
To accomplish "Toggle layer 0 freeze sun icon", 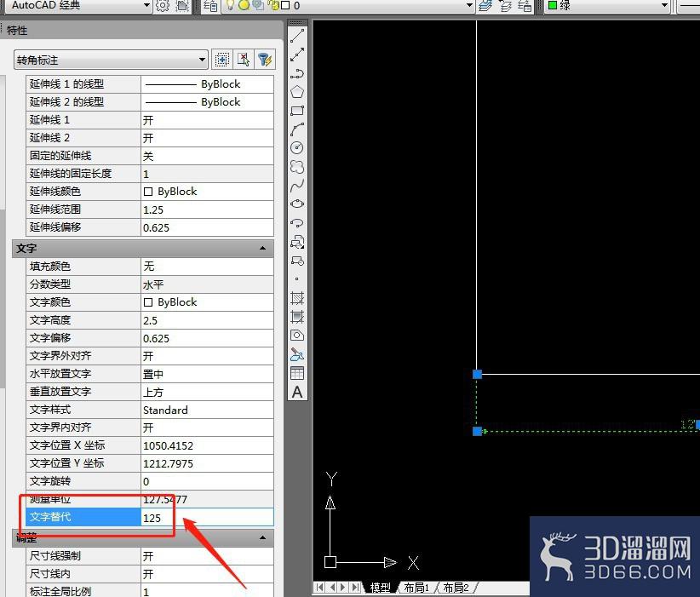I will [x=244, y=5].
